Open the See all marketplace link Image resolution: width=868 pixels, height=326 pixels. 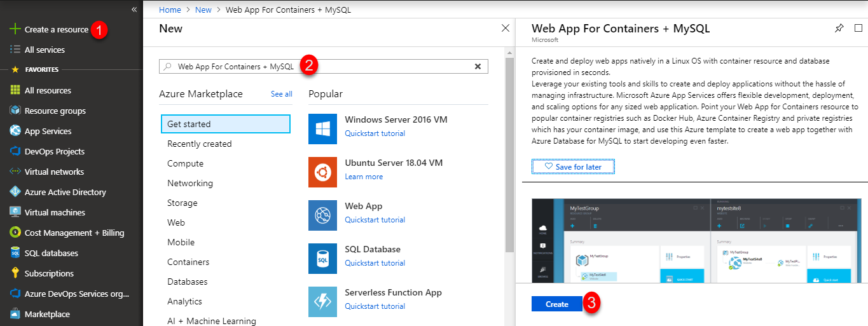pos(282,94)
